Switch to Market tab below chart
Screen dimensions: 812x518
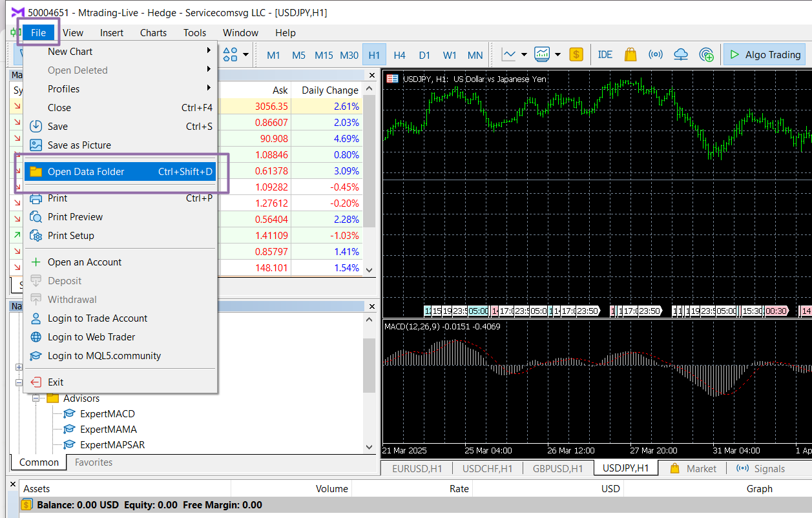[693, 468]
